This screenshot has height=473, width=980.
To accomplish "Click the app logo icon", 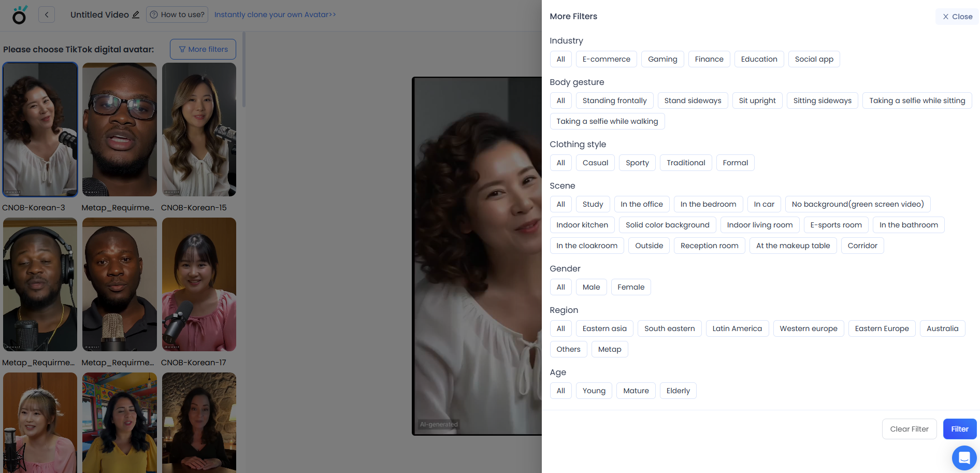I will coord(19,16).
